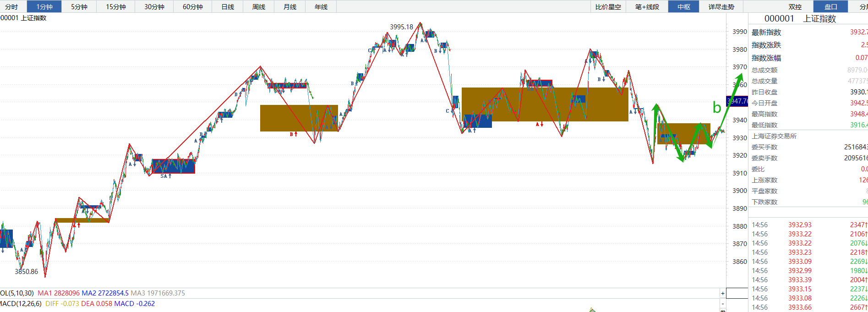The width and height of the screenshot is (868, 312).
Task: Select the blue 3947.7 price marker on the axis
Action: (737, 101)
